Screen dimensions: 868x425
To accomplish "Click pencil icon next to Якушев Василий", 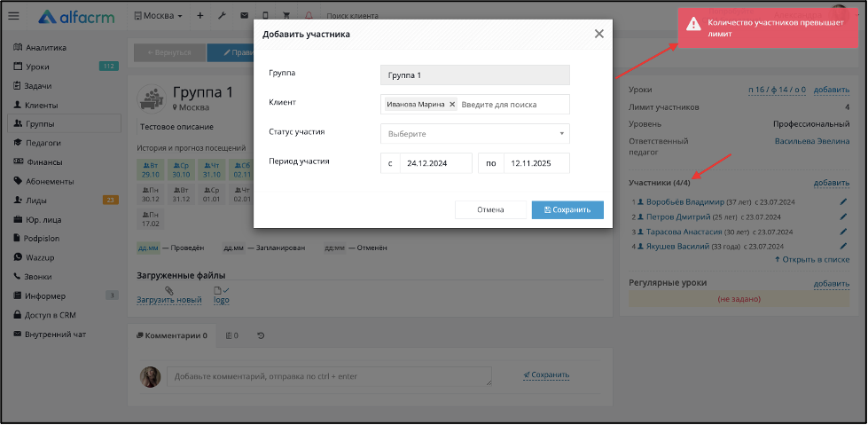I will pos(844,246).
